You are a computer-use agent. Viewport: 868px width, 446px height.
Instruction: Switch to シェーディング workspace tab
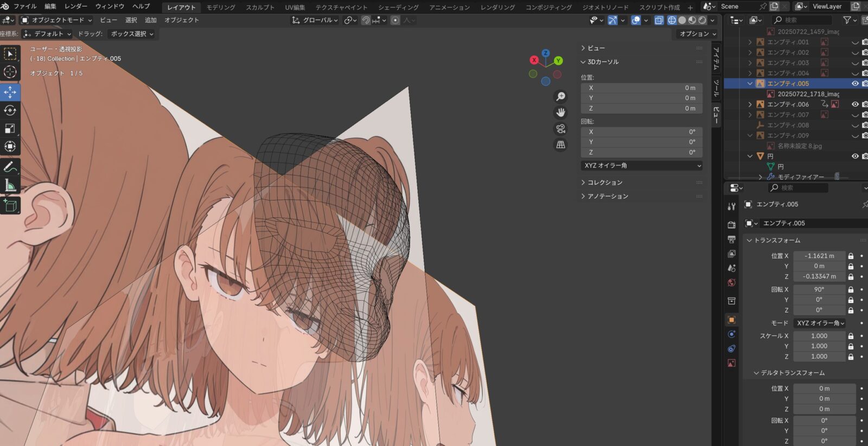[398, 7]
